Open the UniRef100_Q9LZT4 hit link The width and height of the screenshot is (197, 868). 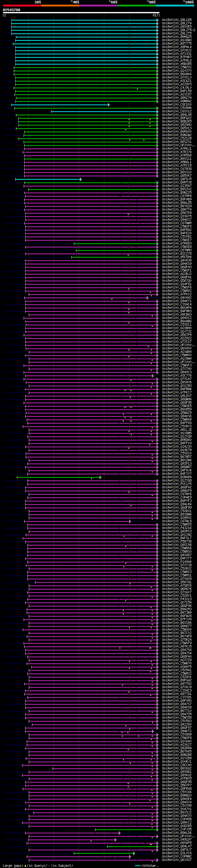pos(176,23)
